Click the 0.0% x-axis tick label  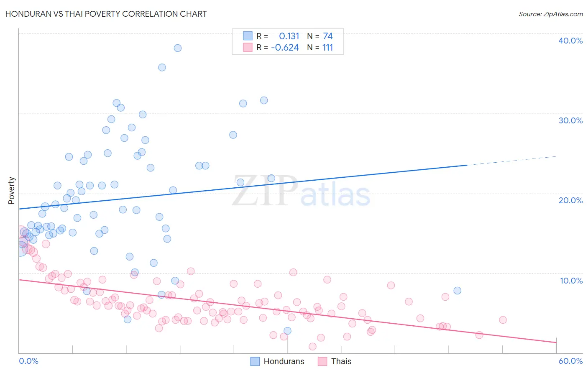coord(28,361)
